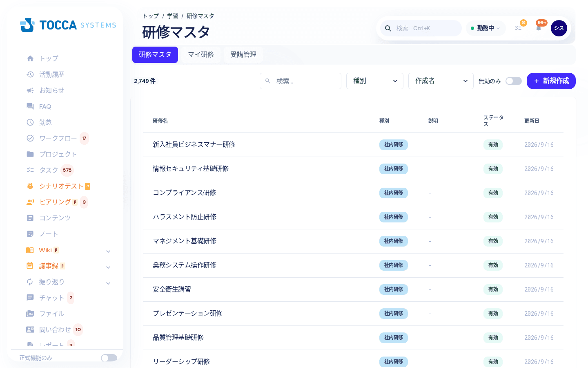Open notifications bell with 99+ badge
This screenshot has width=588, height=368.
539,28
